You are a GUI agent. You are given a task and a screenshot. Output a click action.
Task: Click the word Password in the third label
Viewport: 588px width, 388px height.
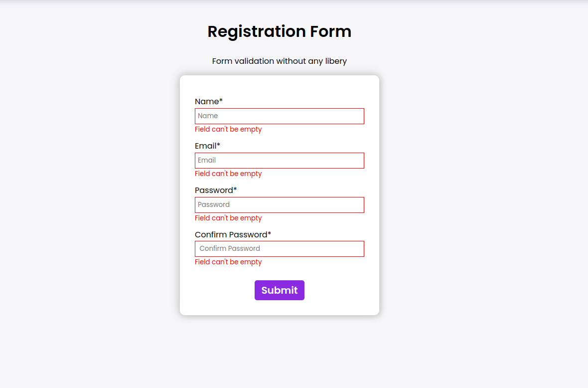[213, 191]
